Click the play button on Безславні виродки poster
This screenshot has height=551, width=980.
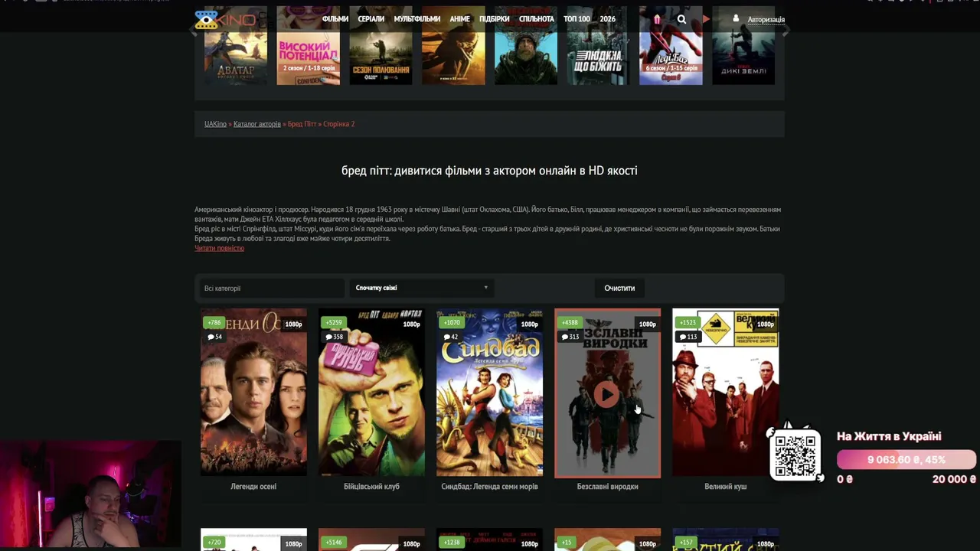(607, 394)
